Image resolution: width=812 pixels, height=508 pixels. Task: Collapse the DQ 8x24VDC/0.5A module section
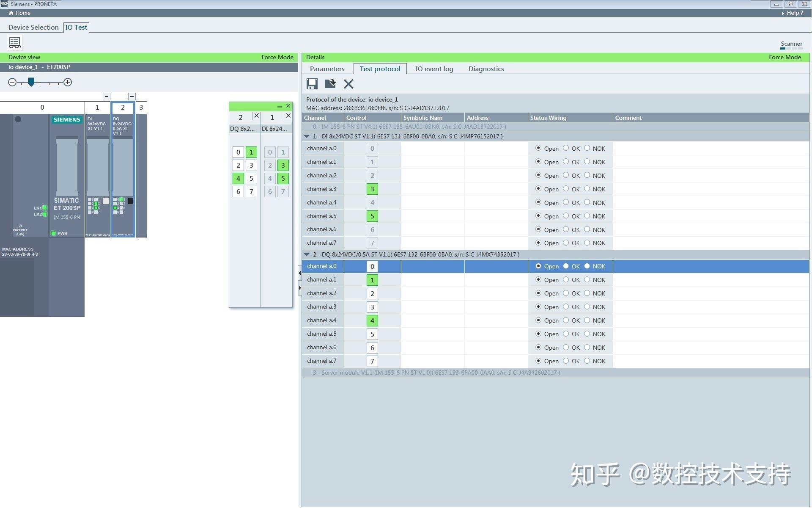[x=307, y=254]
